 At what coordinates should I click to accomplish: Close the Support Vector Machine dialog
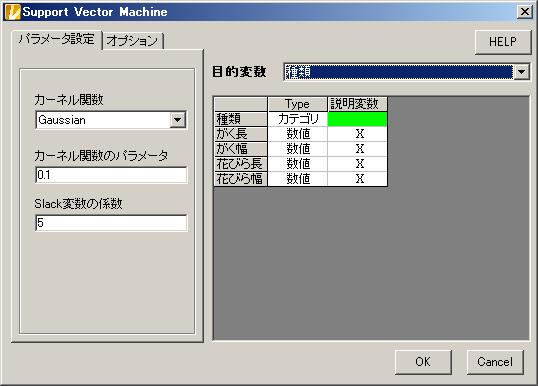525,12
